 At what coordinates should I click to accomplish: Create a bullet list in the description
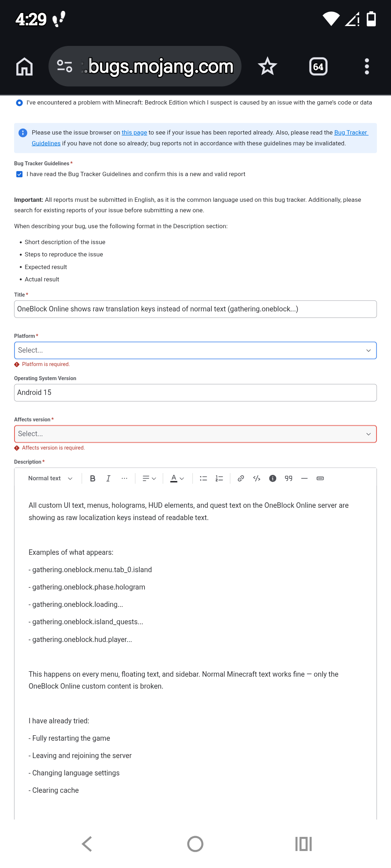click(203, 478)
